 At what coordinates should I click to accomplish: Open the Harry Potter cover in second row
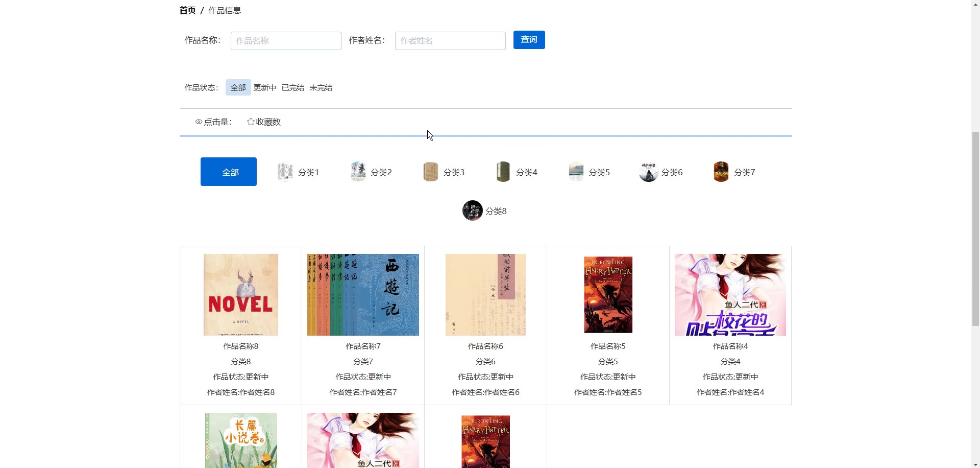(x=485, y=442)
